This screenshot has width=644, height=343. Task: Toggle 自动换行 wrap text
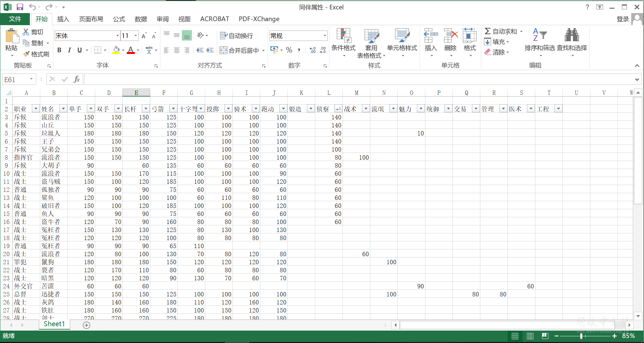pos(236,36)
